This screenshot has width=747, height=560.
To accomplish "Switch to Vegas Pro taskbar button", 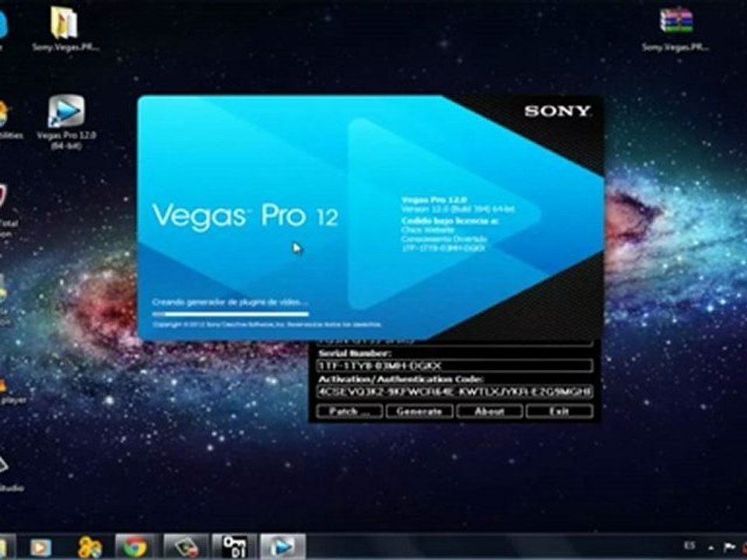I will 283,547.
